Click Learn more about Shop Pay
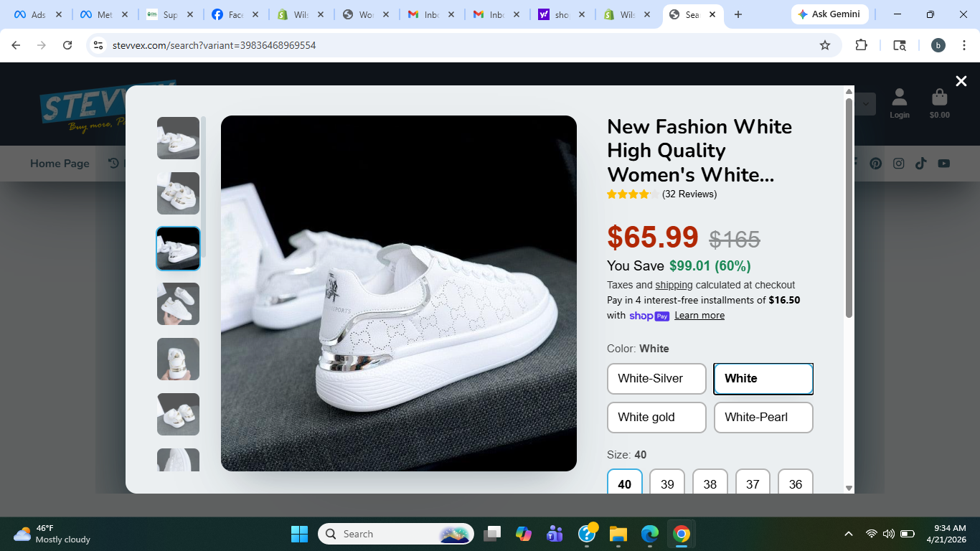Image resolution: width=980 pixels, height=551 pixels. pos(699,316)
